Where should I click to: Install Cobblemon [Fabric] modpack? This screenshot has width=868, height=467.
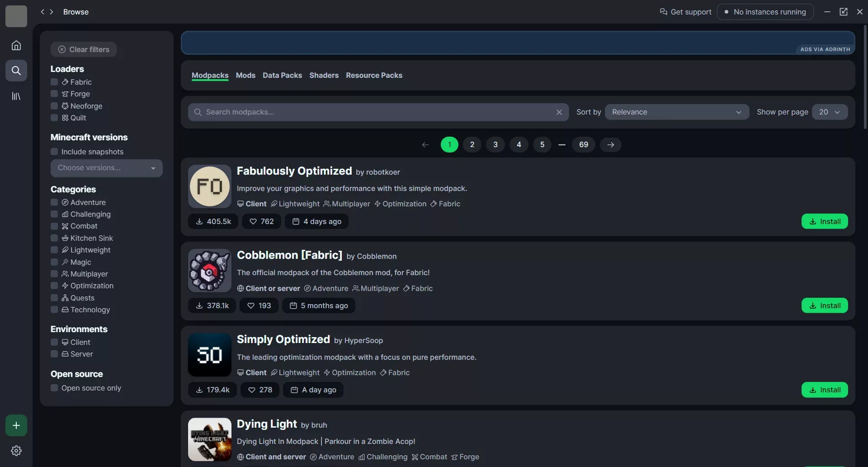825,305
